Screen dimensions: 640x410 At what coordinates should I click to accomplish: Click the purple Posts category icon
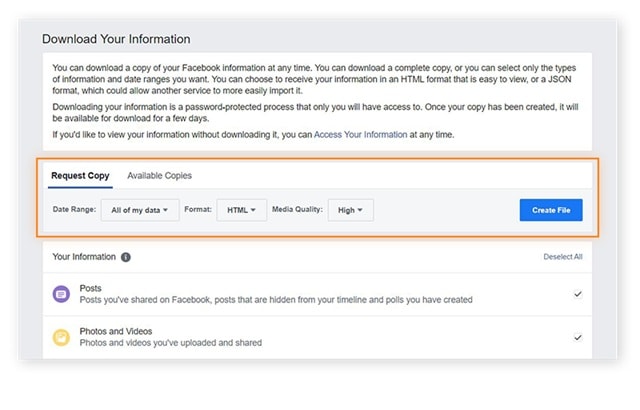pyautogui.click(x=61, y=294)
